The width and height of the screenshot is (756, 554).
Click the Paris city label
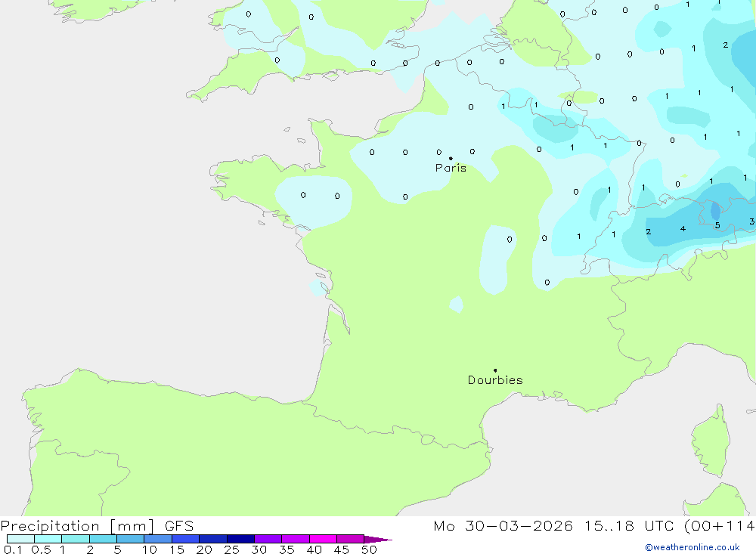point(451,168)
